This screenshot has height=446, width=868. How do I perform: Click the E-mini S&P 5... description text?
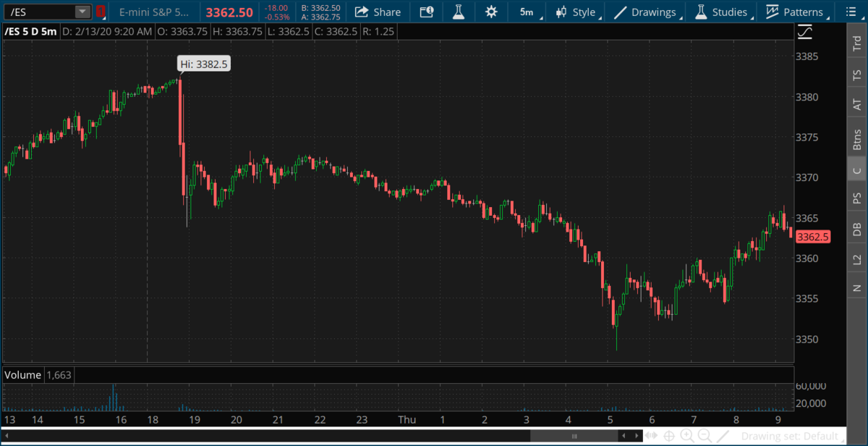coord(154,12)
